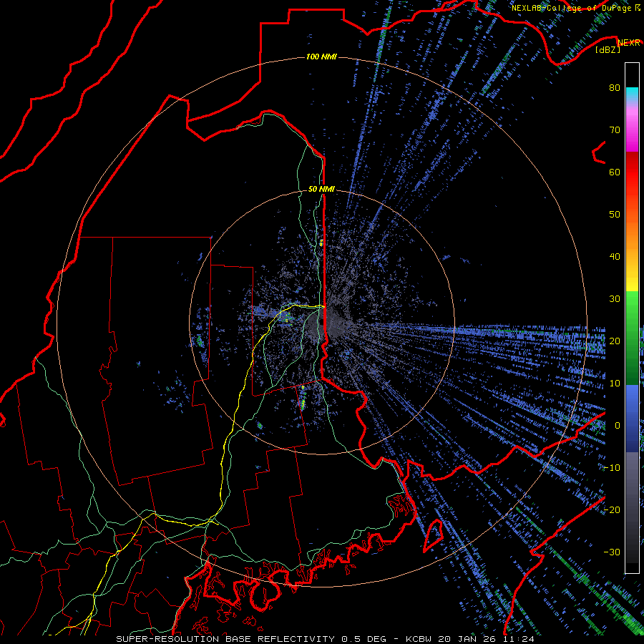Click the Super-Resolution Base Reflectivity caption
This screenshot has width=644, height=644.
coord(251,639)
